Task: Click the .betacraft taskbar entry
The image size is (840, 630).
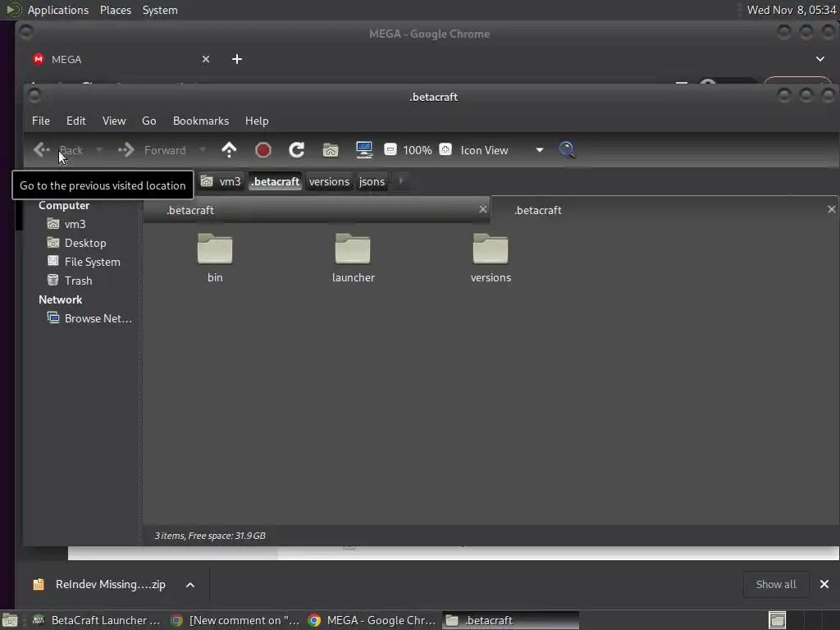Action: pos(510,620)
